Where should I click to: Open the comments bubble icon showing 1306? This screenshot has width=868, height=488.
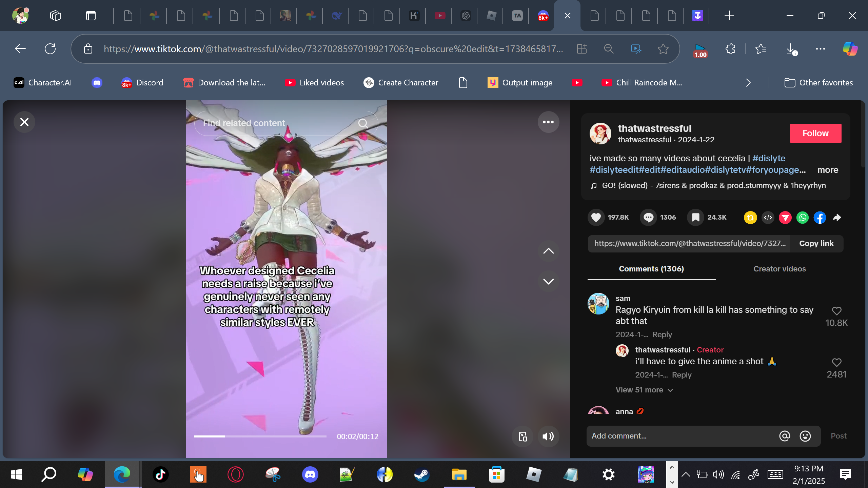pyautogui.click(x=648, y=217)
